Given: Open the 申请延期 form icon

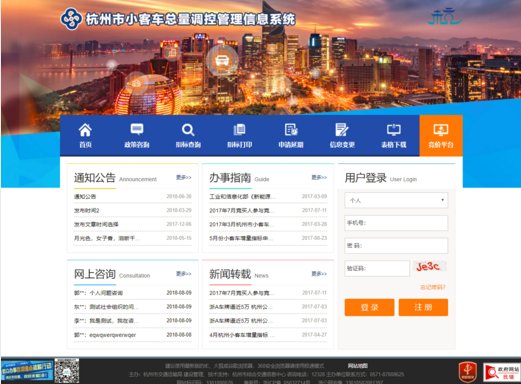Looking at the screenshot, I should coord(291,129).
